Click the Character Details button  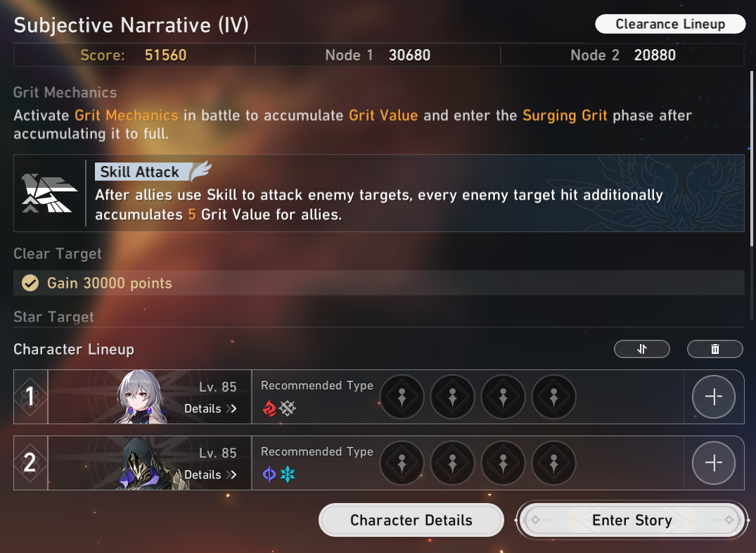click(x=411, y=520)
